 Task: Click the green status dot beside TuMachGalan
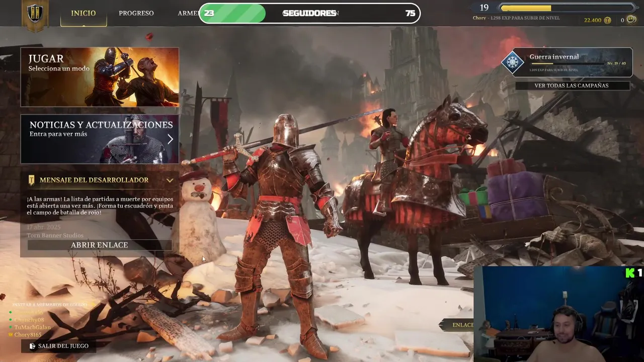(11, 327)
